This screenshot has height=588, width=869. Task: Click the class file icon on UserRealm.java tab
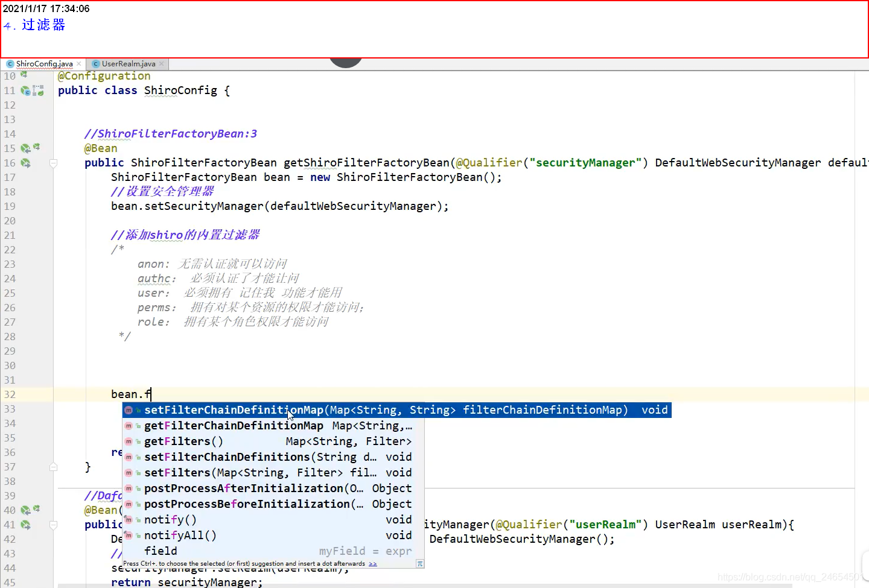(x=96, y=64)
